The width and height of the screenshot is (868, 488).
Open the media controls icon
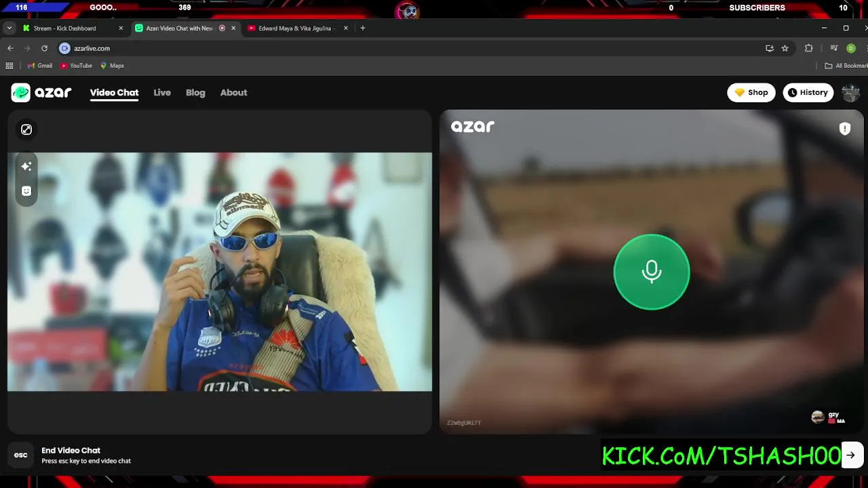click(x=834, y=48)
